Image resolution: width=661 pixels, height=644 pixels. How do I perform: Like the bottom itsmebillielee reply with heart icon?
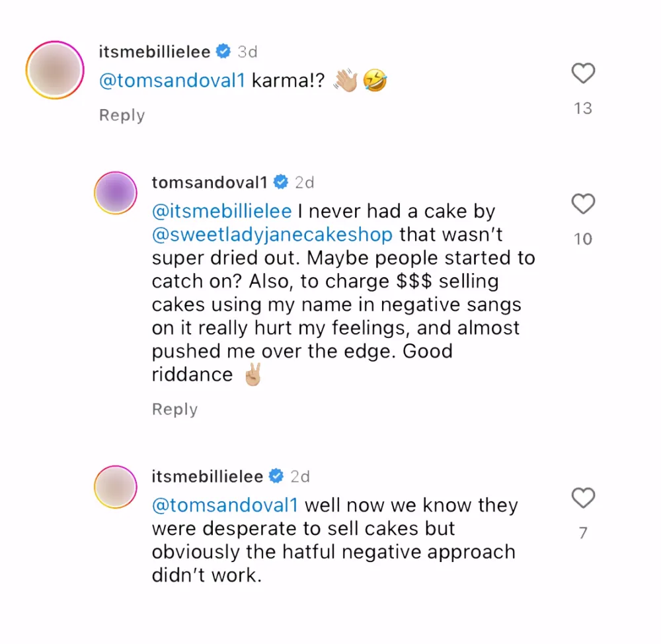pyautogui.click(x=583, y=499)
